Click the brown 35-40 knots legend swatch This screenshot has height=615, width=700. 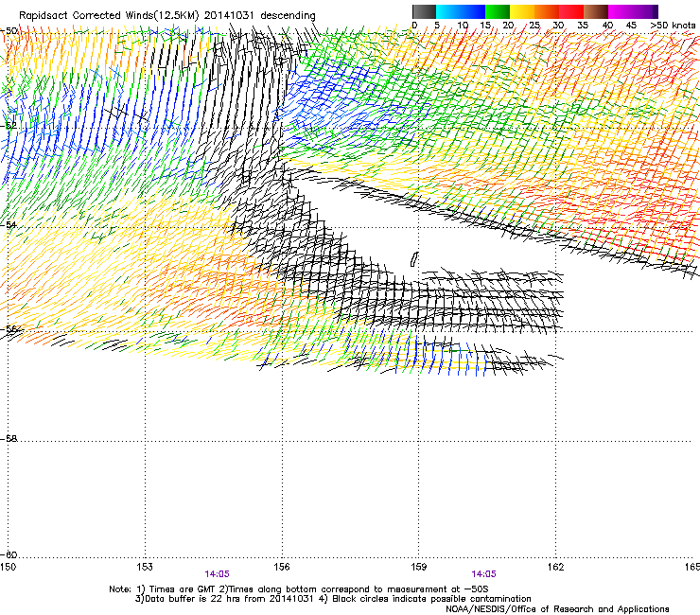pyautogui.click(x=596, y=11)
